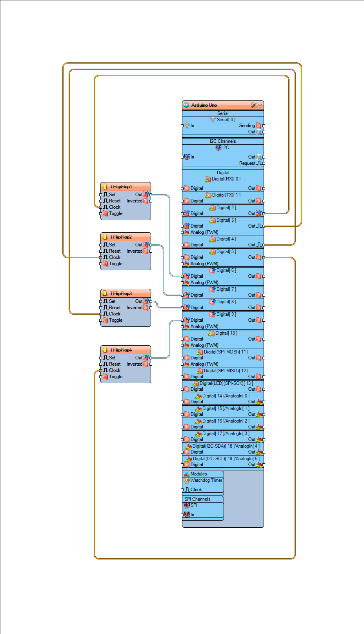Click the Serial Sending pin icon
Image resolution: width=364 pixels, height=634 pixels.
click(x=258, y=126)
